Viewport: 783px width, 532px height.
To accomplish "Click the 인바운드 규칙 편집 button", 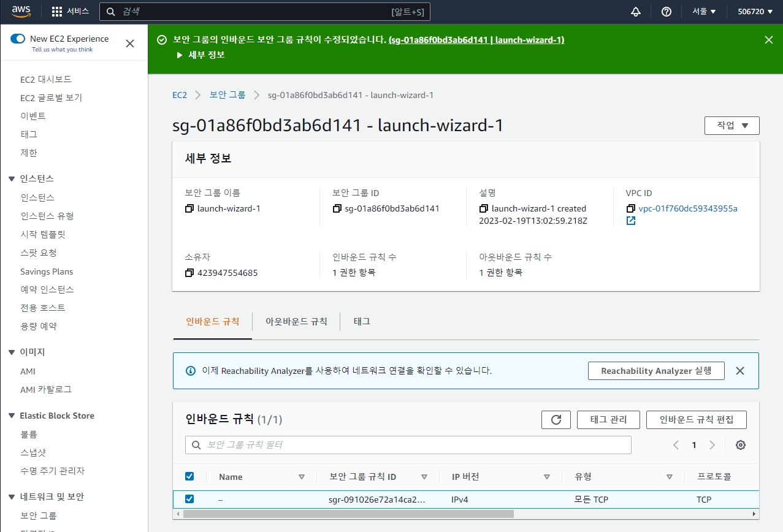I will (x=697, y=420).
